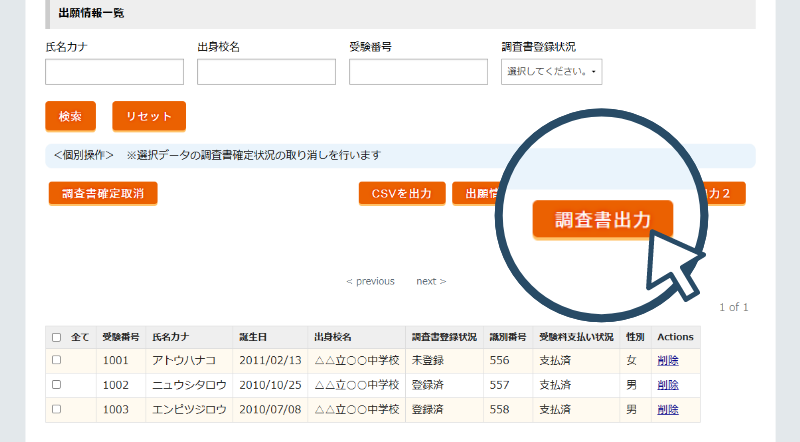This screenshot has width=800, height=442.
Task: Click the 受験番号 column header
Action: [121, 337]
